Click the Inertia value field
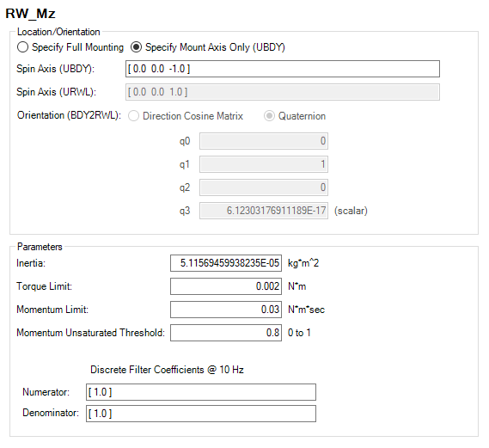 (226, 263)
